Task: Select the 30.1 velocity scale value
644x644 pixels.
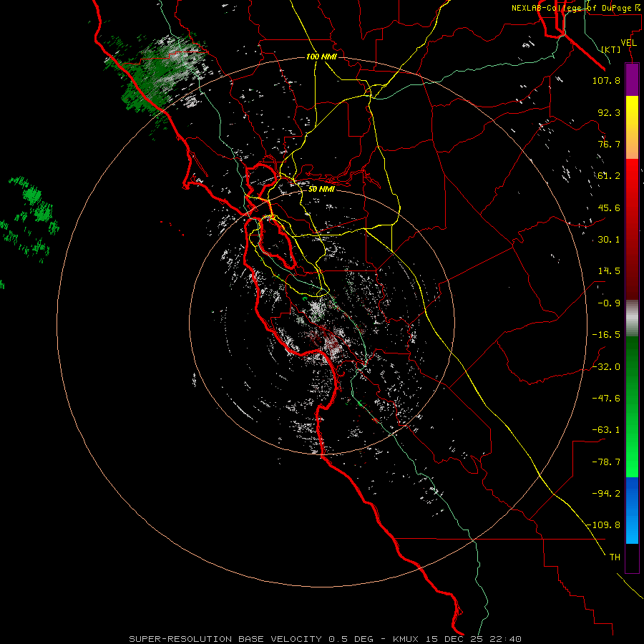Action: pos(609,240)
